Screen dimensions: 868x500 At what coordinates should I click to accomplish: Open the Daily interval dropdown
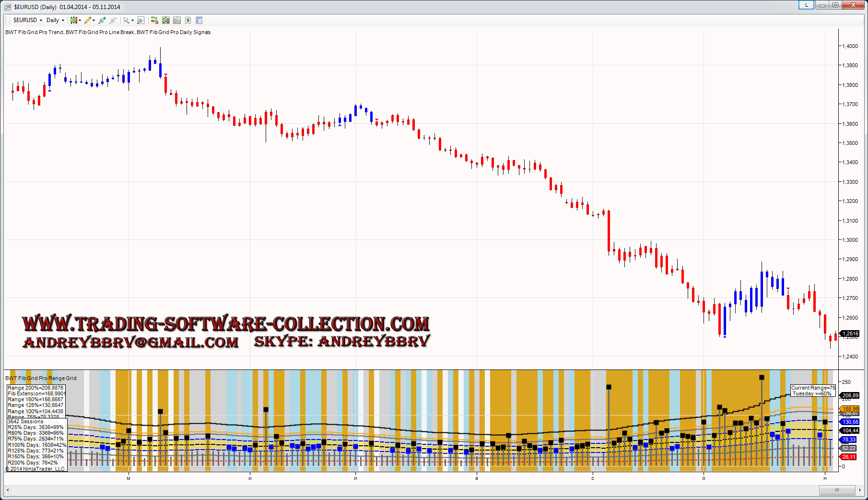pos(55,20)
